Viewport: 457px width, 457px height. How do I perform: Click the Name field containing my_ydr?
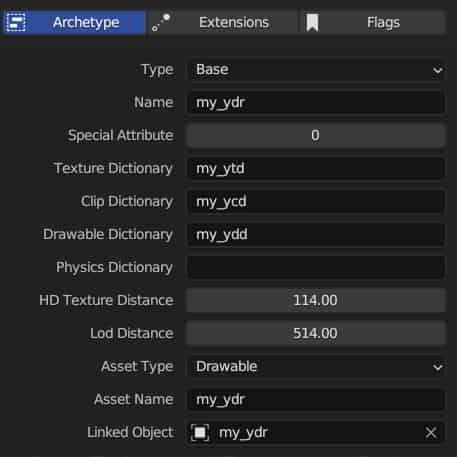point(316,103)
